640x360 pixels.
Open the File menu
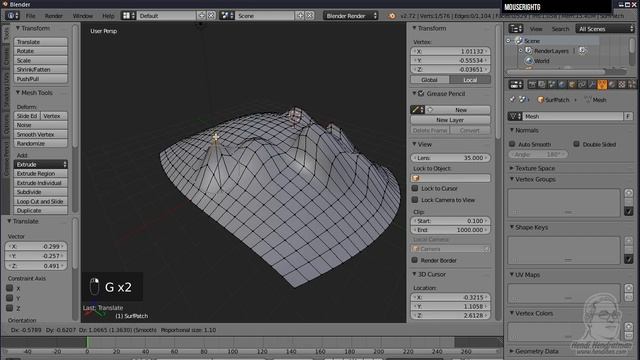(31, 16)
